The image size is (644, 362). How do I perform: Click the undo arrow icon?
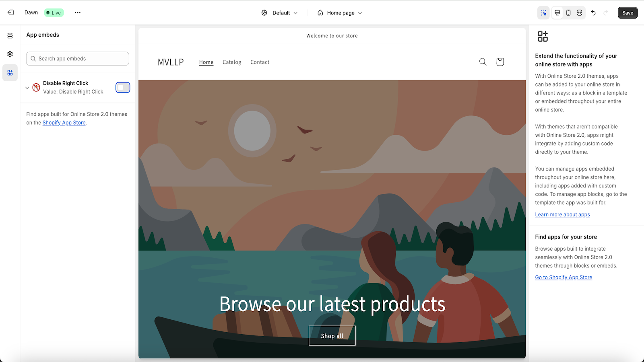click(593, 13)
